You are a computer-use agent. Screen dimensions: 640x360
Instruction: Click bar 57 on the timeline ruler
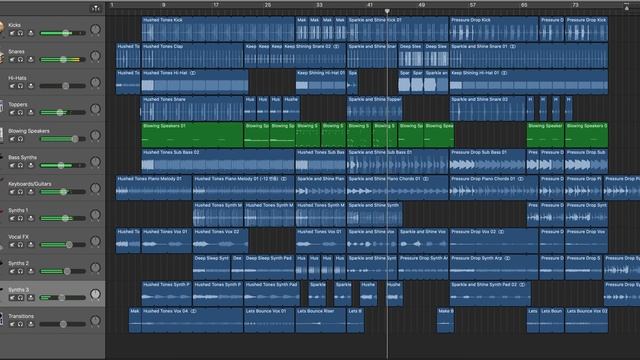point(473,5)
